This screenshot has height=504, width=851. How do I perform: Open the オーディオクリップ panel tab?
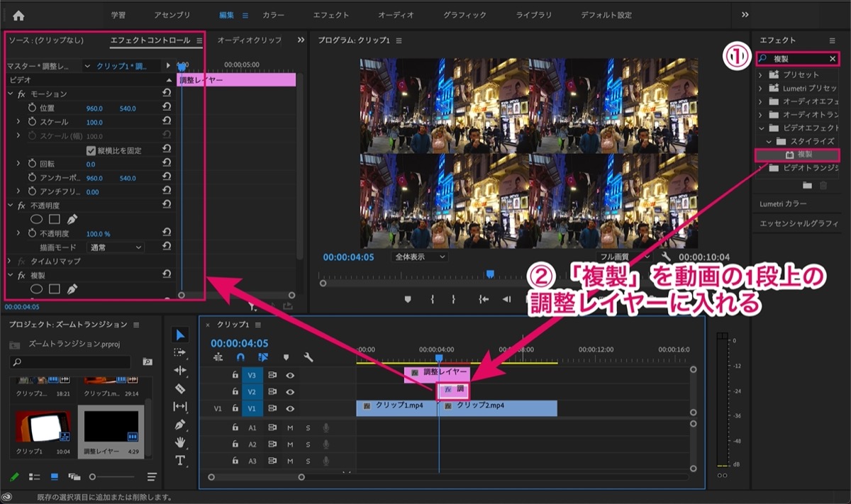[249, 40]
